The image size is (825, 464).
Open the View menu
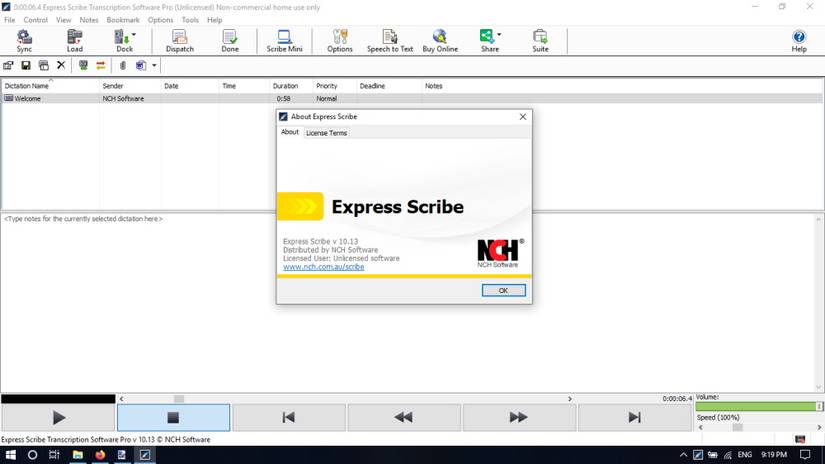pyautogui.click(x=64, y=20)
